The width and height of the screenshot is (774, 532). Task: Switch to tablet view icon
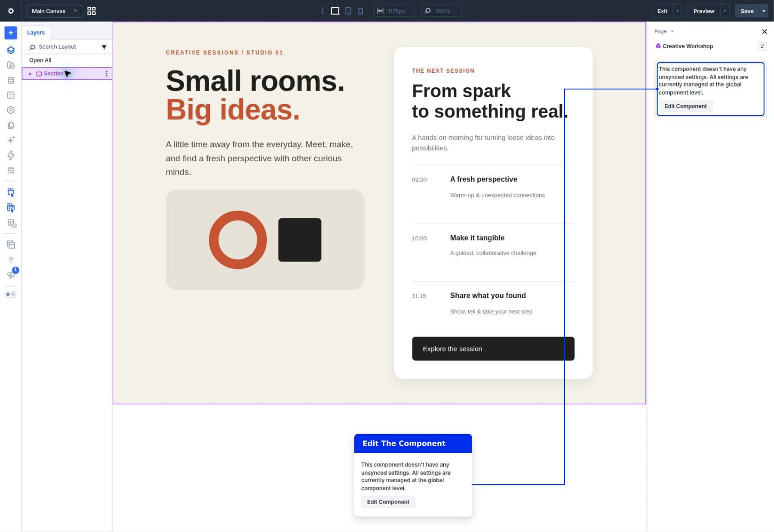(x=348, y=11)
